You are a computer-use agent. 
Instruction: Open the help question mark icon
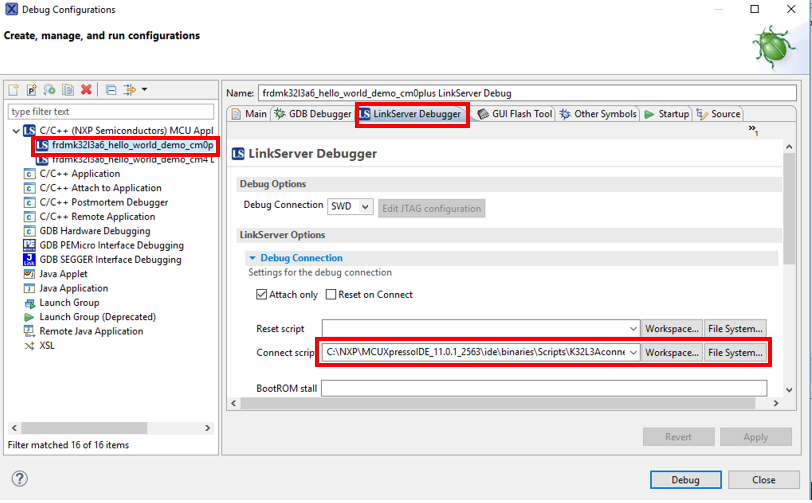pyautogui.click(x=20, y=479)
